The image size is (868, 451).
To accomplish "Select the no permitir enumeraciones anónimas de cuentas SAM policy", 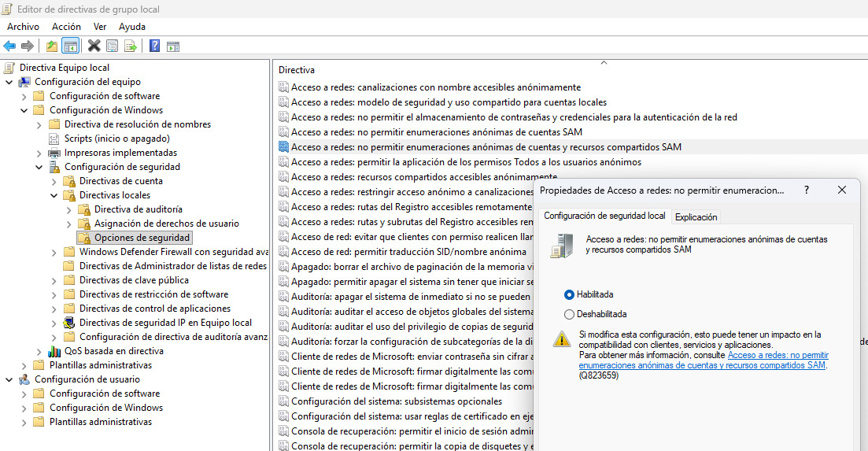I will tap(437, 132).
